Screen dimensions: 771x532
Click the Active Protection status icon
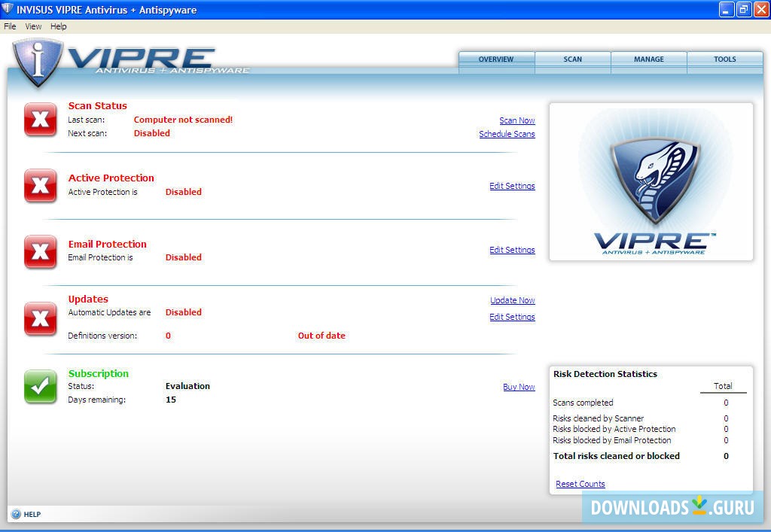pos(40,186)
